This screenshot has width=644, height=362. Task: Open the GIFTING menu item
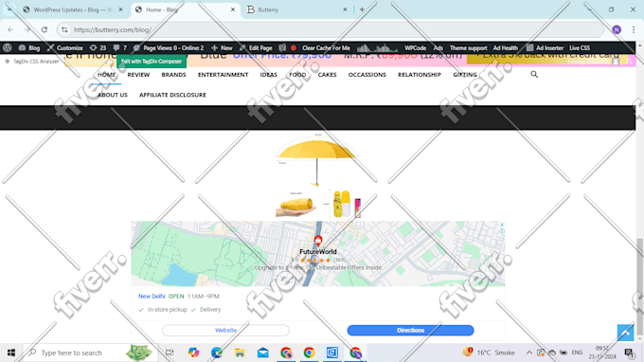465,74
